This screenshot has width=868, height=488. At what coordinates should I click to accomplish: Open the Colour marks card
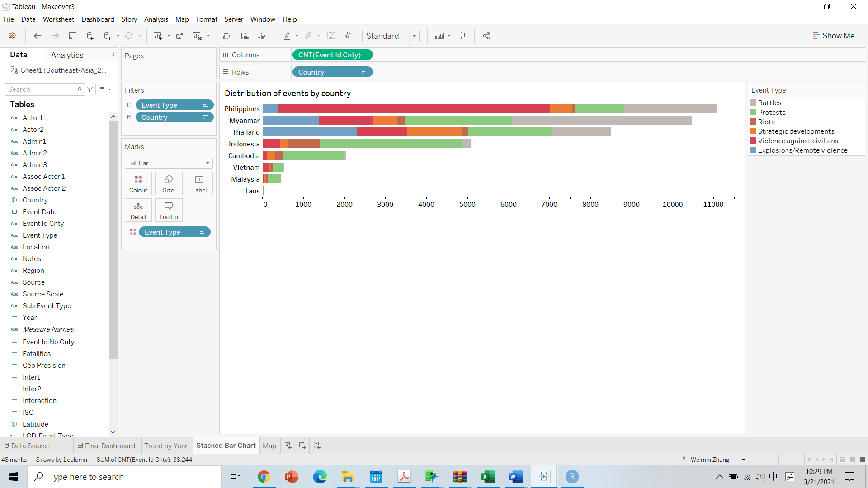coord(138,183)
